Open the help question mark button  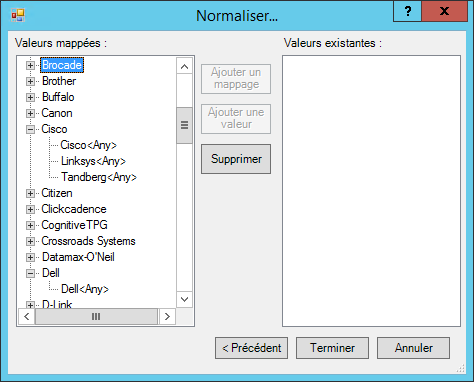(x=408, y=11)
